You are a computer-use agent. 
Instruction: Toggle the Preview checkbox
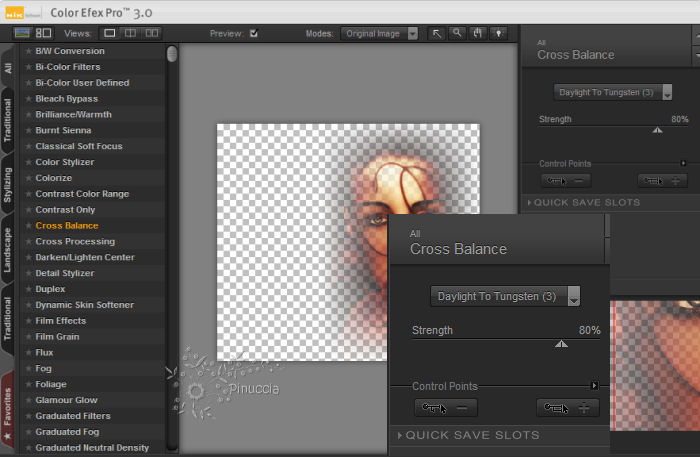click(x=254, y=33)
